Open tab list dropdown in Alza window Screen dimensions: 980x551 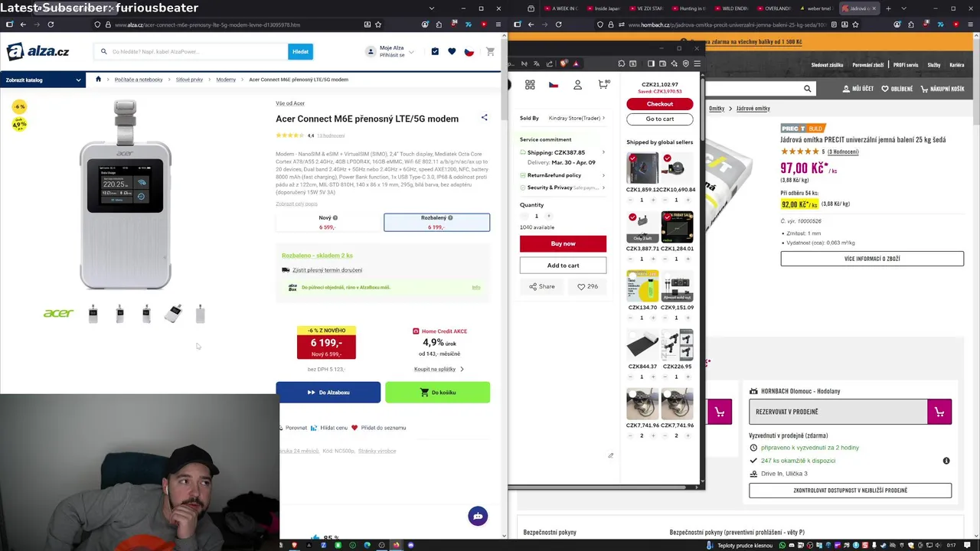click(432, 8)
